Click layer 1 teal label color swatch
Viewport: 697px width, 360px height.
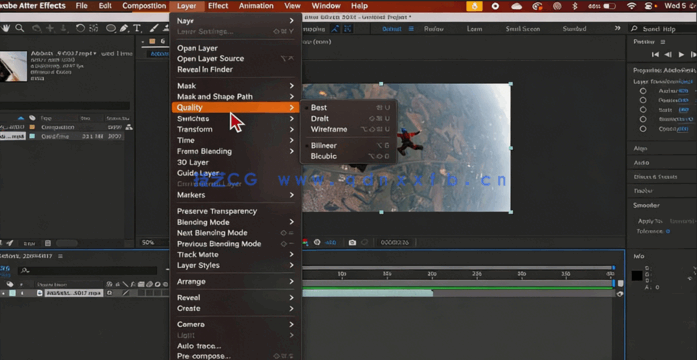(12, 293)
